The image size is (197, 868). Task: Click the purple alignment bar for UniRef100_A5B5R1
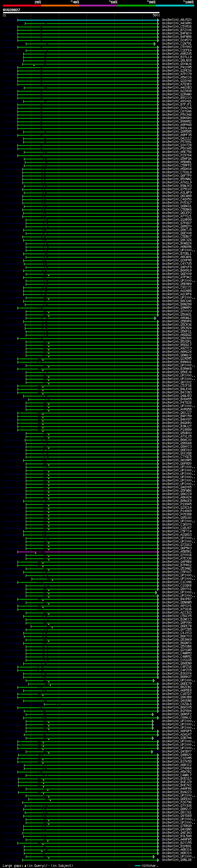[88, 552]
